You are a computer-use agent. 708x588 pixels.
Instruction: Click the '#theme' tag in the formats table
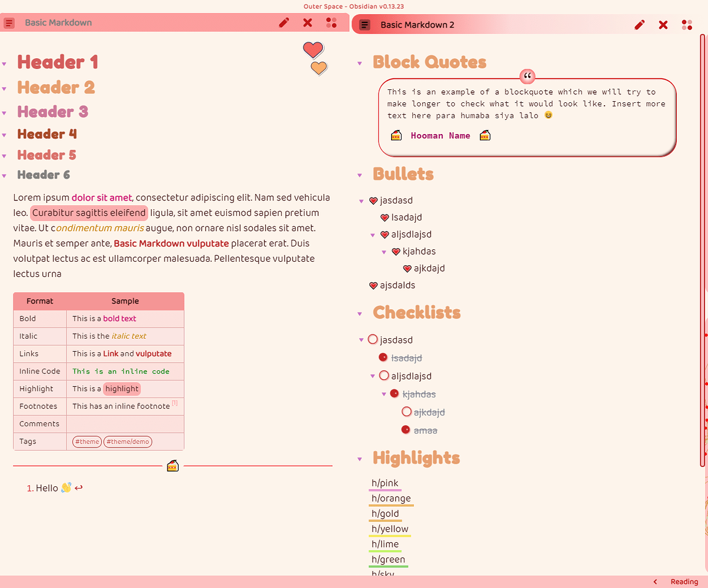pyautogui.click(x=86, y=442)
